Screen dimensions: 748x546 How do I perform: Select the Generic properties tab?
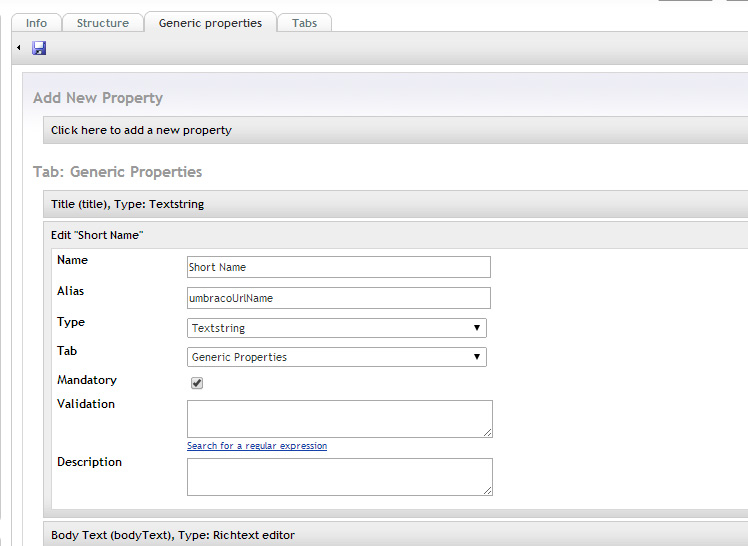(x=210, y=22)
